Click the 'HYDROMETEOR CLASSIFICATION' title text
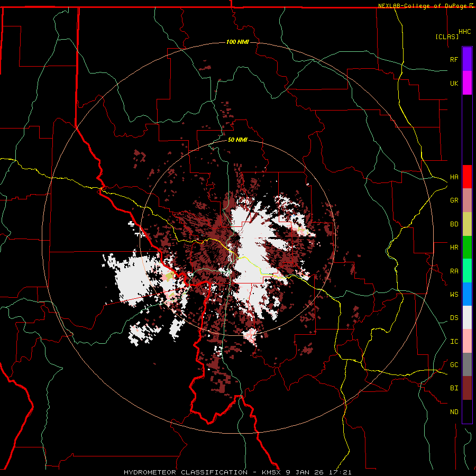Viewport: 476px width, 476px height. click(186, 472)
